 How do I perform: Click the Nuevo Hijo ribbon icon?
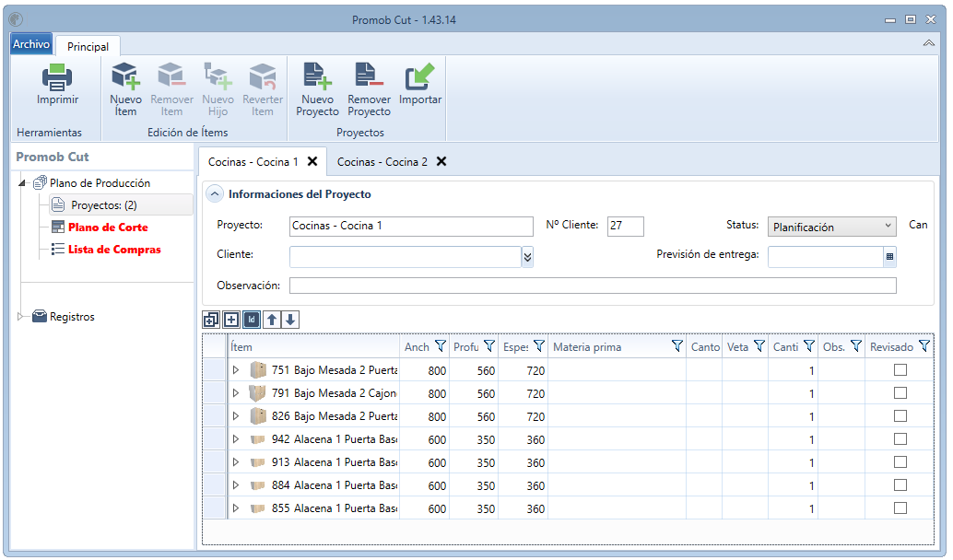point(218,76)
